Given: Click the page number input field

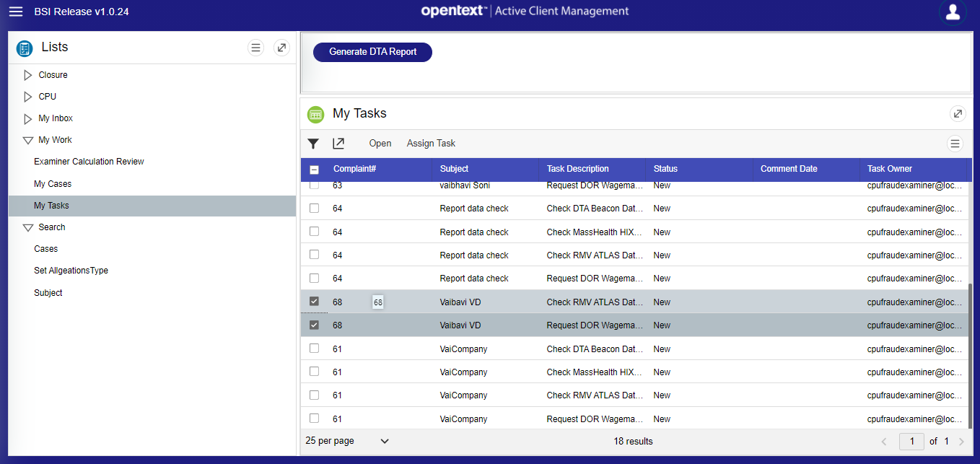Looking at the screenshot, I should pyautogui.click(x=912, y=441).
